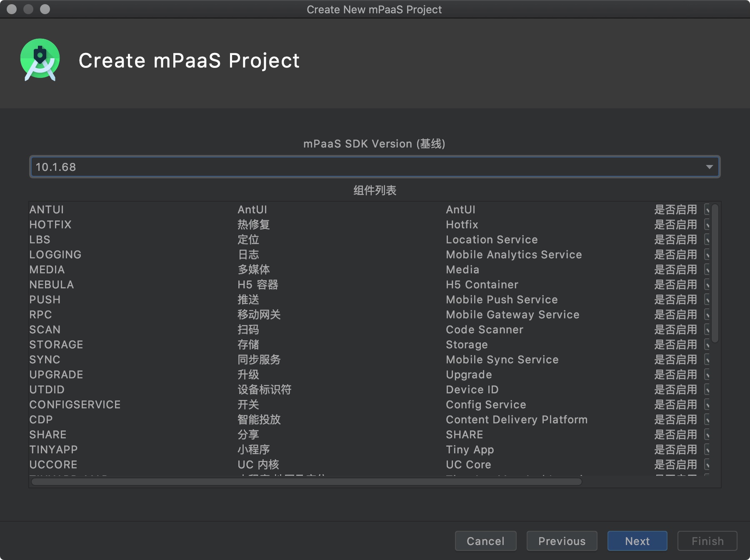Click the H5 容器 cell
This screenshot has height=560, width=750.
[x=258, y=285]
